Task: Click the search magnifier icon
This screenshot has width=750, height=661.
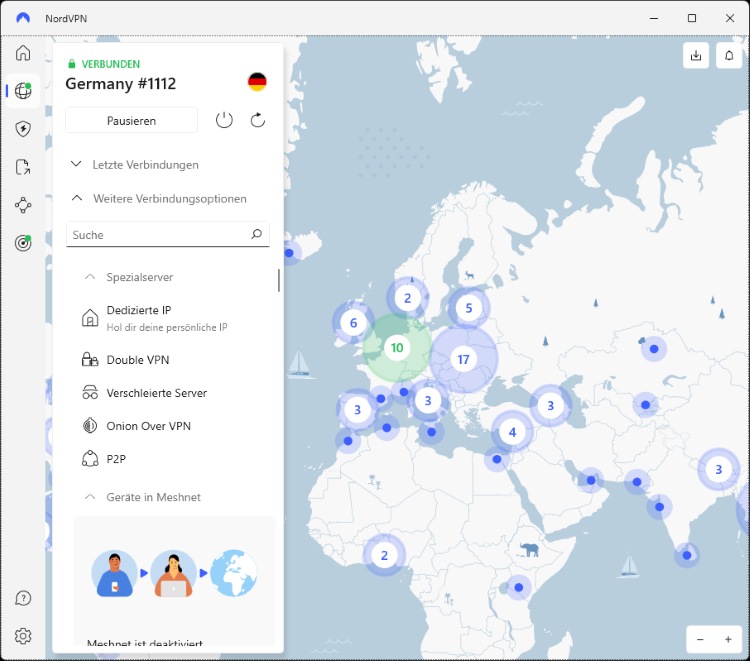Action: (x=256, y=234)
